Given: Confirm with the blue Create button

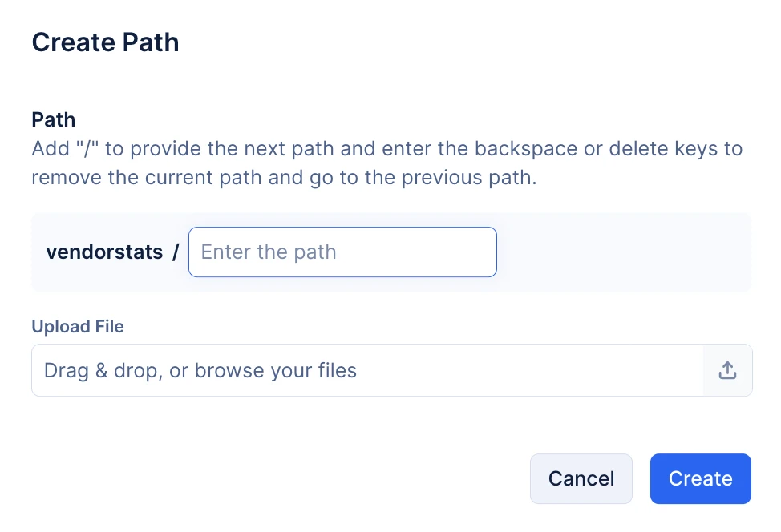Looking at the screenshot, I should [x=700, y=479].
